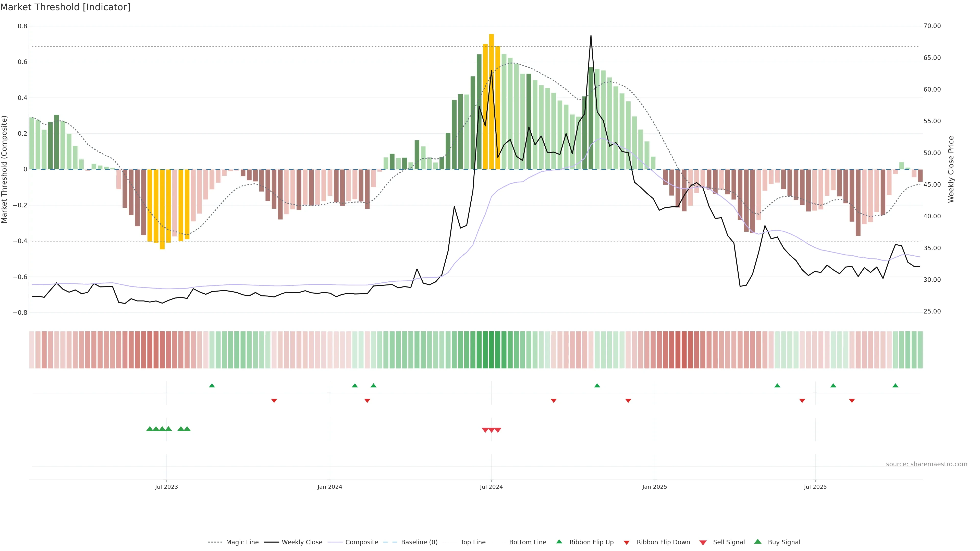Screen dimensions: 980x551
Task: Click the source: sharemaestro.com text
Action: pyautogui.click(x=926, y=464)
